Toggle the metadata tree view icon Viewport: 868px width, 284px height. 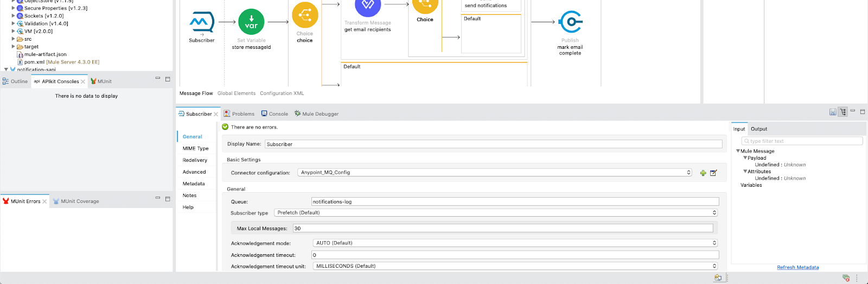pyautogui.click(x=843, y=112)
